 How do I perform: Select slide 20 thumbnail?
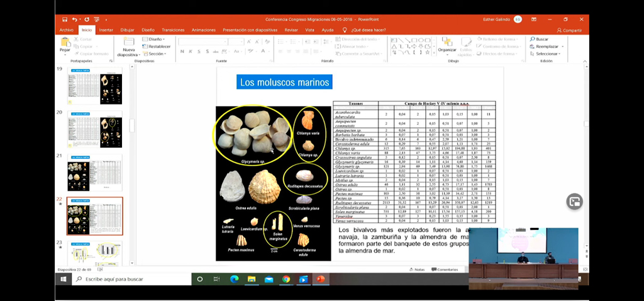[x=95, y=129]
